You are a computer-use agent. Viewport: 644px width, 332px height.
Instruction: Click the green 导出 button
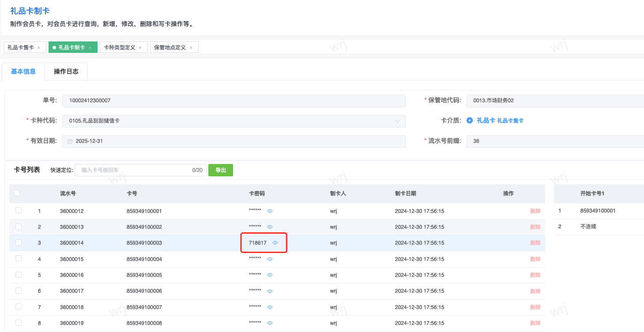(220, 170)
